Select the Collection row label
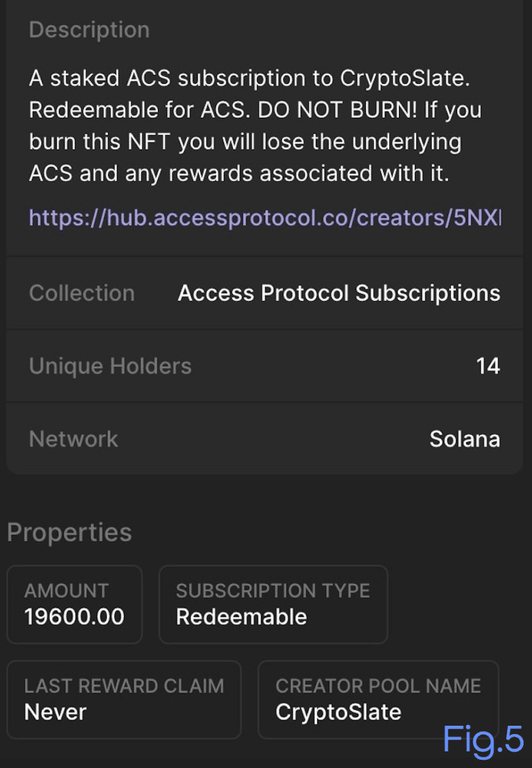532x768 pixels. (x=82, y=293)
